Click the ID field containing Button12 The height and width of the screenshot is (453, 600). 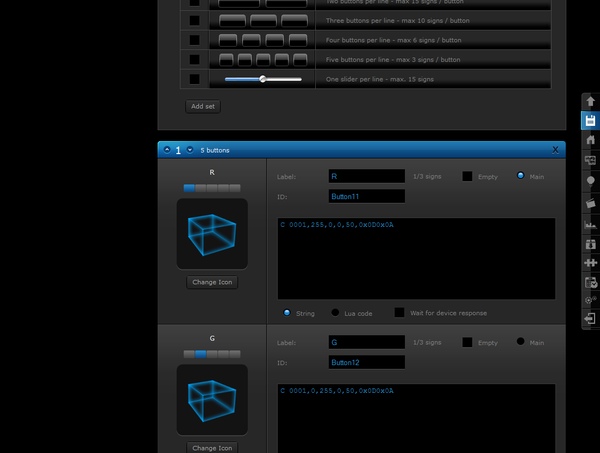pyautogui.click(x=367, y=362)
